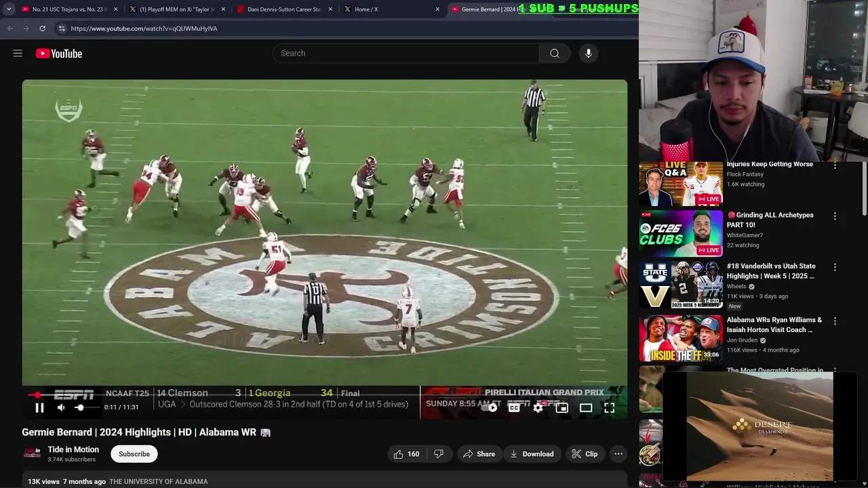
Task: Open options menu for Vanderbilt vs Utah State
Action: pyautogui.click(x=835, y=267)
